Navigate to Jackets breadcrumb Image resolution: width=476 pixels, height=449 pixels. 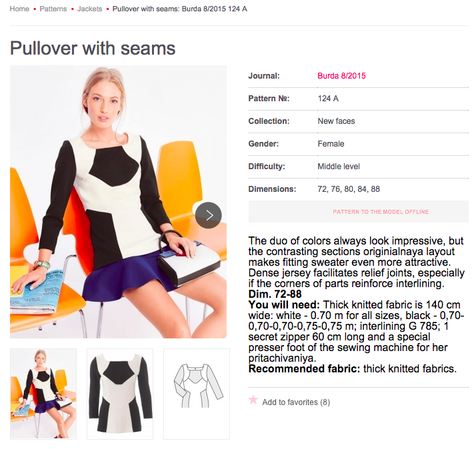89,9
